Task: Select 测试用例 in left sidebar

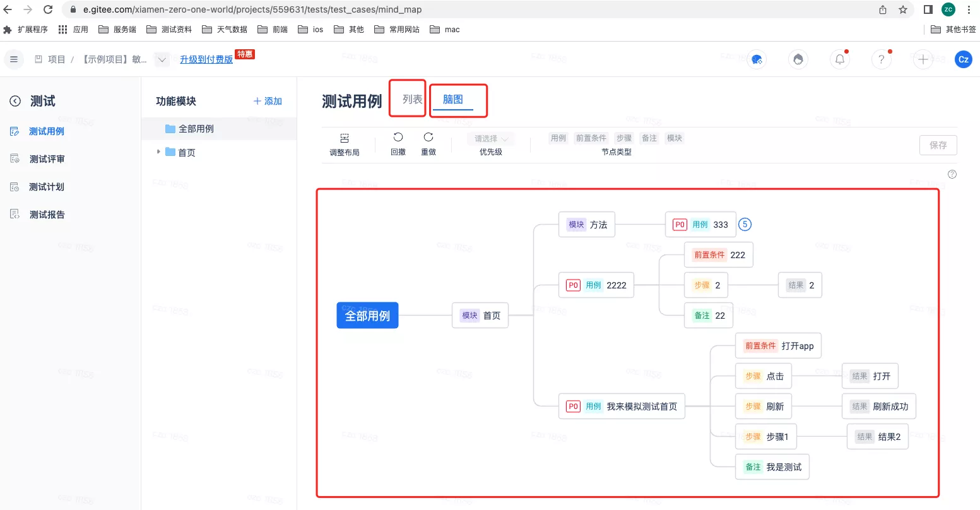Action: (x=47, y=131)
